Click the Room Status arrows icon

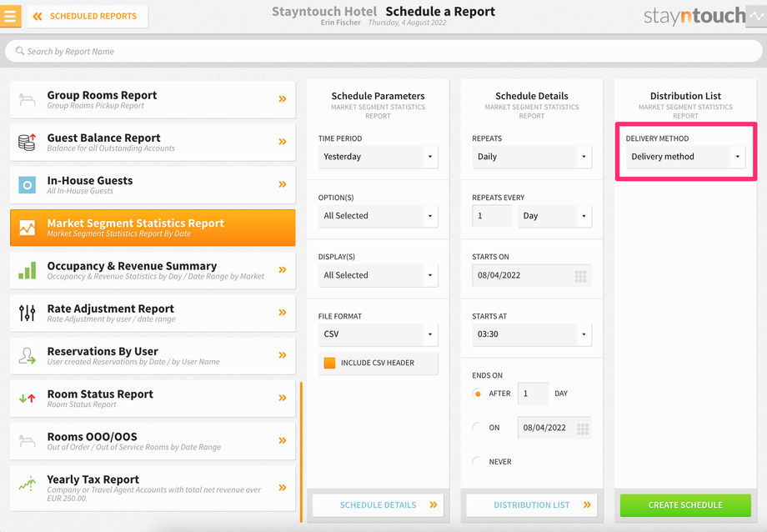pos(27,399)
